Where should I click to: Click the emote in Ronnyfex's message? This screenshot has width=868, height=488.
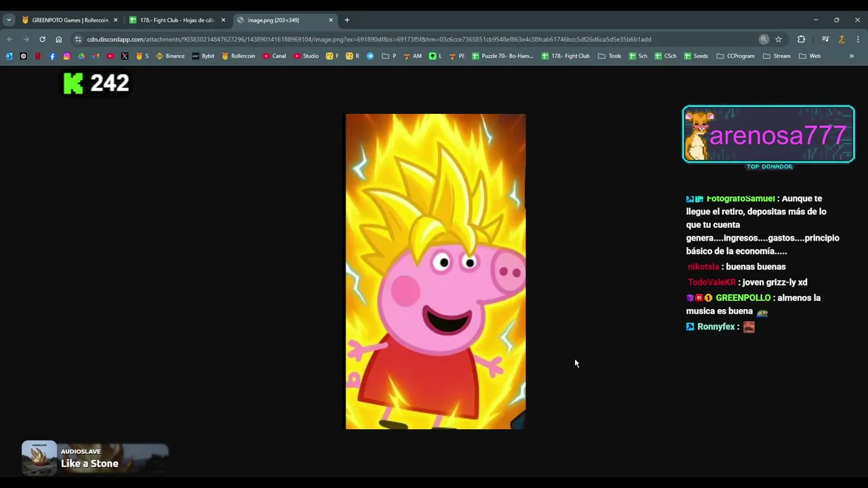coord(749,327)
